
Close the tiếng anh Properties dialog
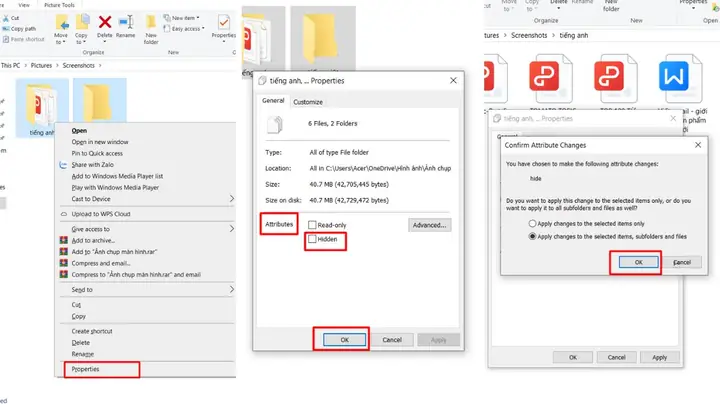[453, 80]
